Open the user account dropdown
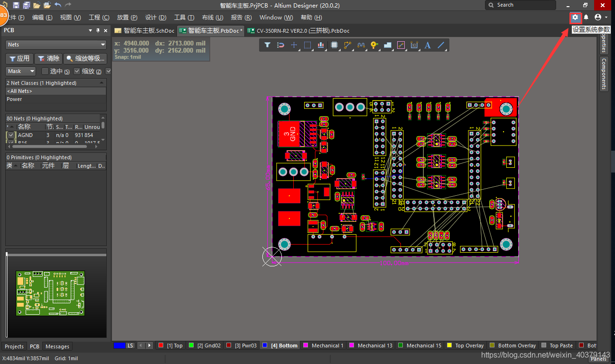 point(601,17)
